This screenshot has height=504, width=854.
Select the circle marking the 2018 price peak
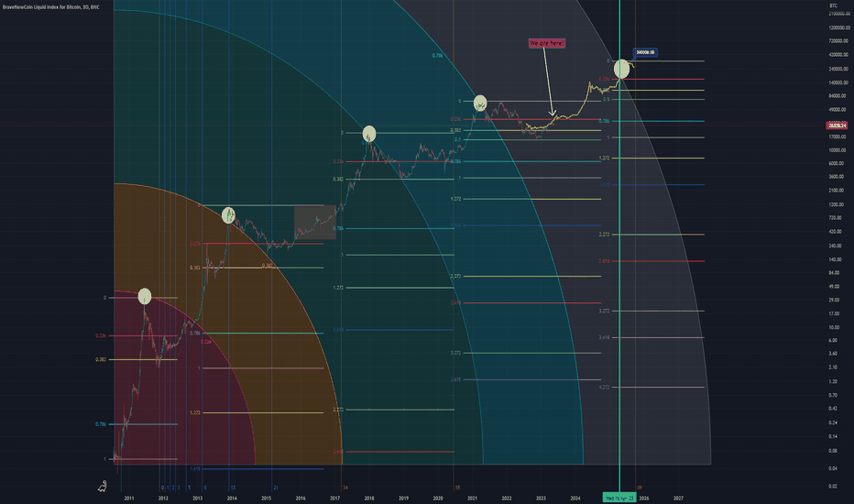[x=369, y=134]
